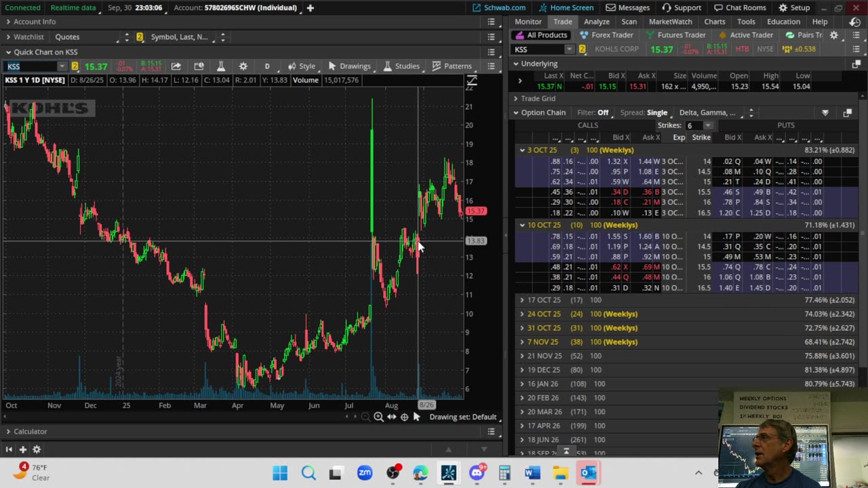Select the crosshair cursor tool below chart
The image size is (868, 488).
(x=404, y=417)
